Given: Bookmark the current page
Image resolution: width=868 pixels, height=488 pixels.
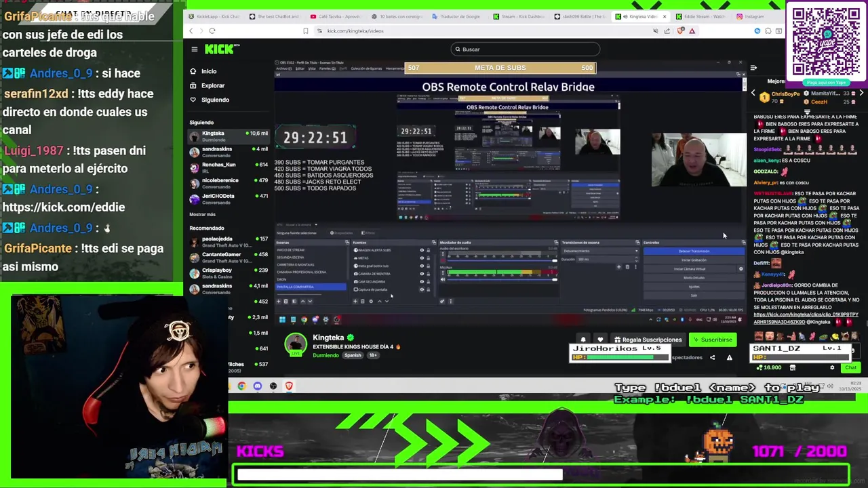Looking at the screenshot, I should [x=305, y=30].
